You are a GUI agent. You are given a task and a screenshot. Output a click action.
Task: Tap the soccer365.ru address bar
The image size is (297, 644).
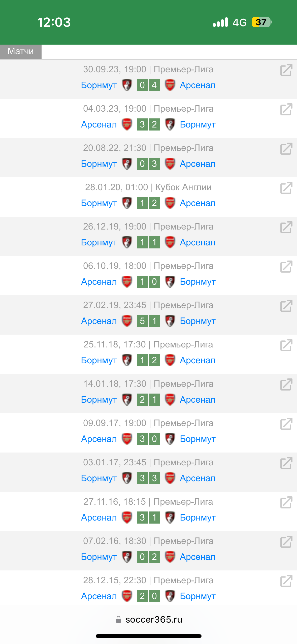click(x=149, y=619)
